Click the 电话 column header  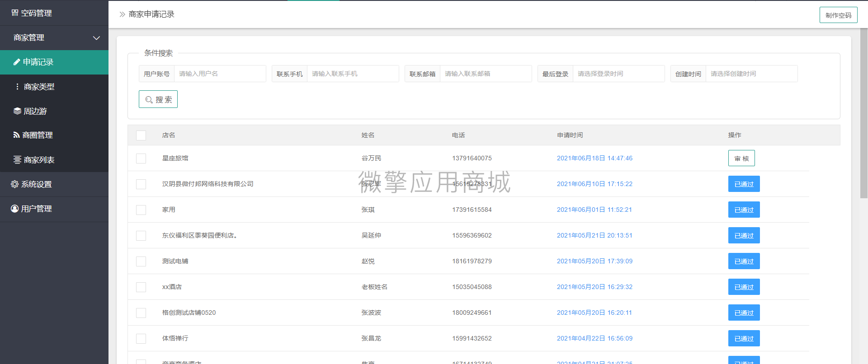tap(458, 135)
